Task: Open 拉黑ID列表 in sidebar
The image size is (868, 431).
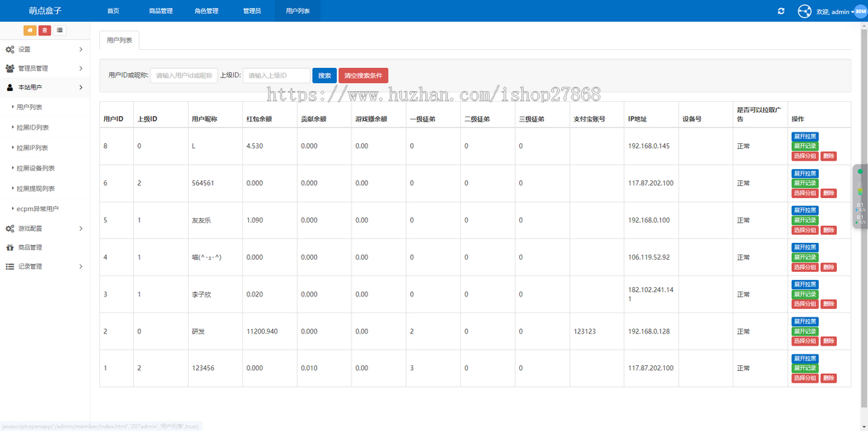Action: click(x=33, y=127)
